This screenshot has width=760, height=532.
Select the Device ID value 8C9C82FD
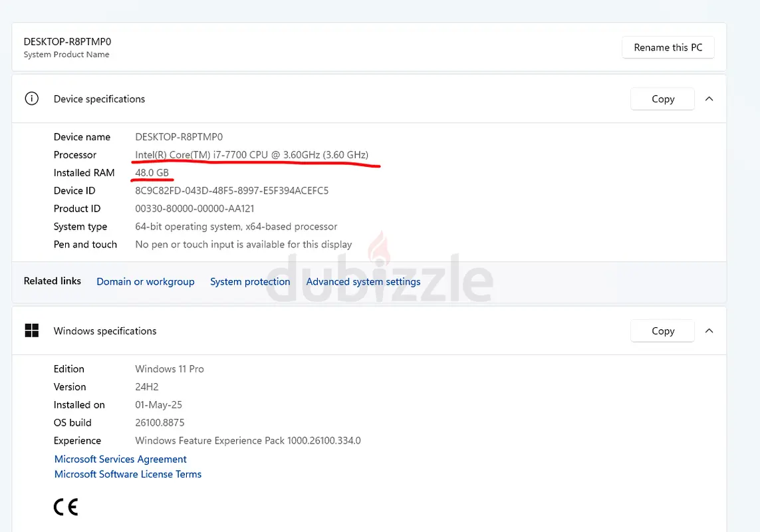pos(231,191)
